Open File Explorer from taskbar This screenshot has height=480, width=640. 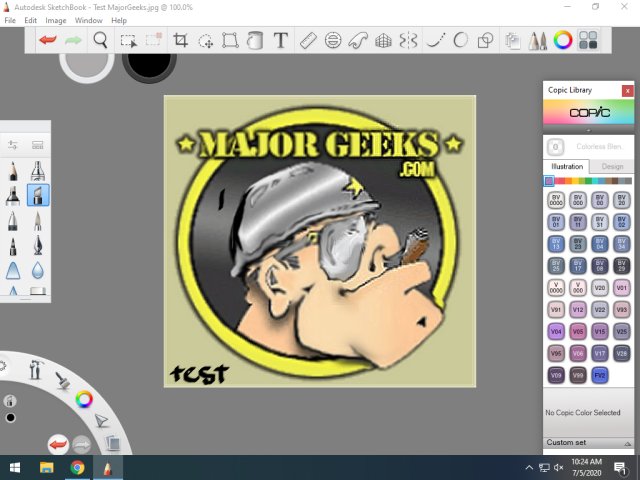click(x=47, y=468)
